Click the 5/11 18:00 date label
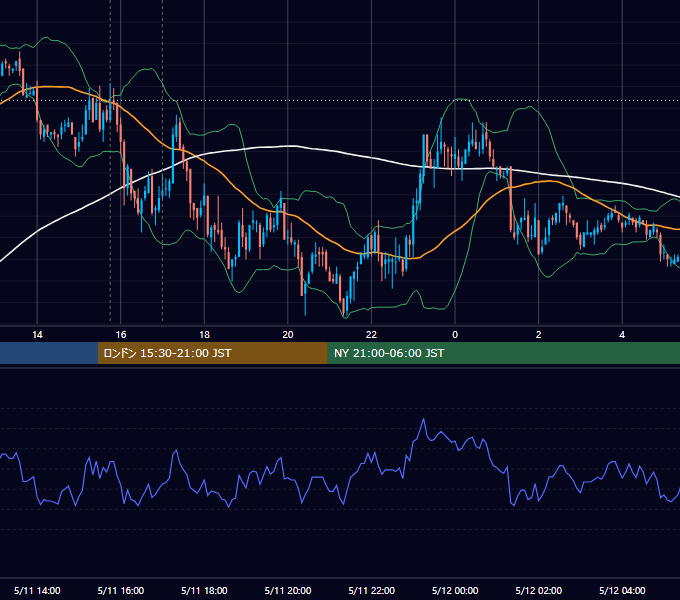 tap(204, 590)
